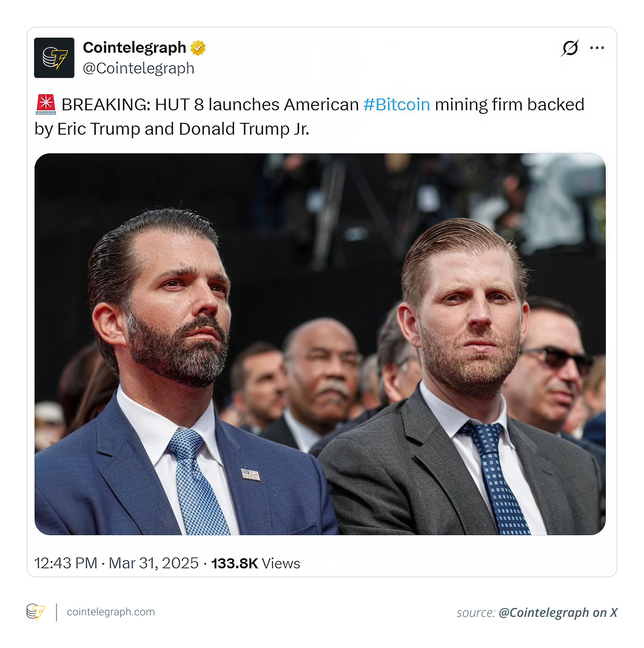Click the 133.8K Views count
This screenshot has height=648, width=644.
(255, 563)
